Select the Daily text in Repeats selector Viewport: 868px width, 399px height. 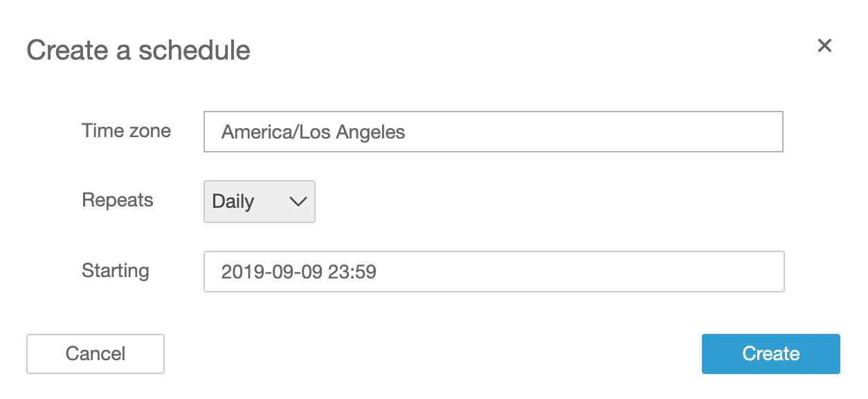pos(233,202)
